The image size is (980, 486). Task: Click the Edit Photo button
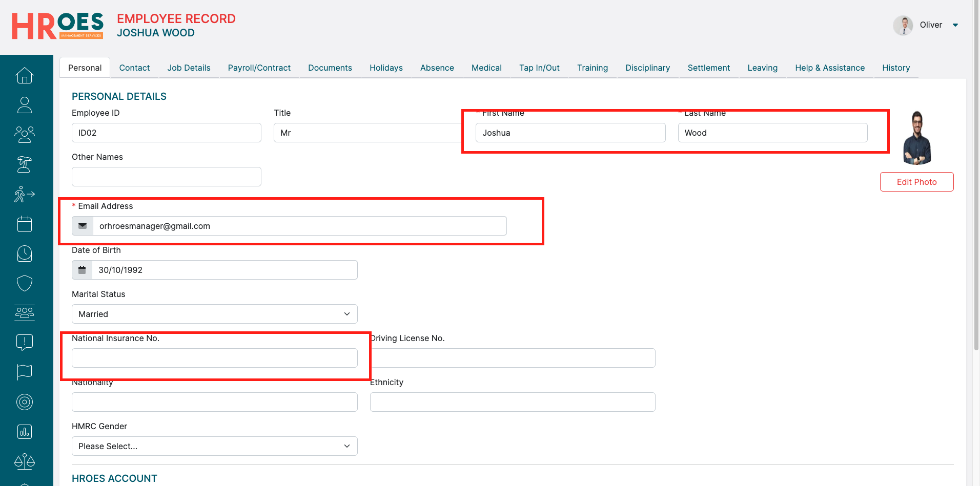(916, 182)
